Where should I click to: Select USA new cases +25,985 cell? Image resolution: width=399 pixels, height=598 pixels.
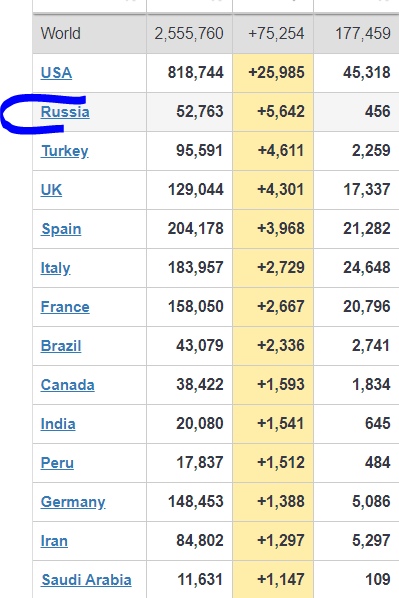point(273,73)
